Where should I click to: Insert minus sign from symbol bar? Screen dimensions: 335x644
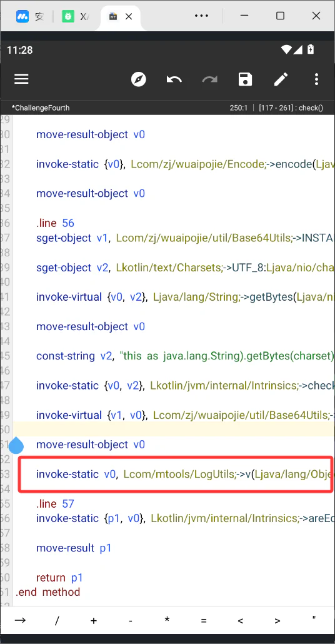click(x=130, y=620)
